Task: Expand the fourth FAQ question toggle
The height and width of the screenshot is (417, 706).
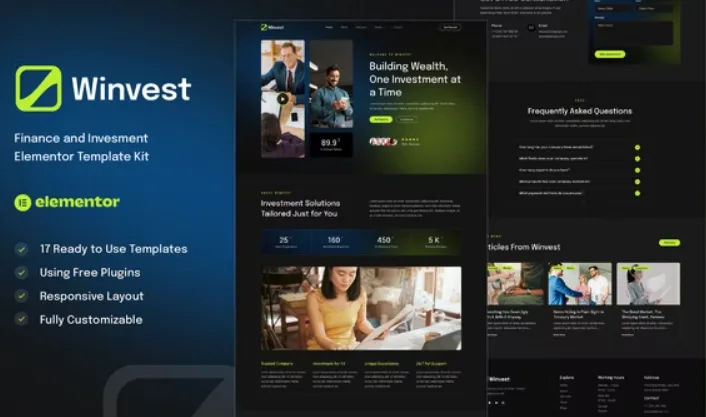Action: (637, 182)
